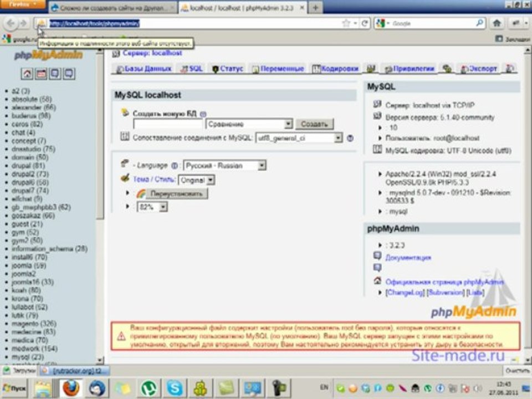Open the Сравнение collation dropdown
The width and height of the screenshot is (532, 399).
point(249,124)
